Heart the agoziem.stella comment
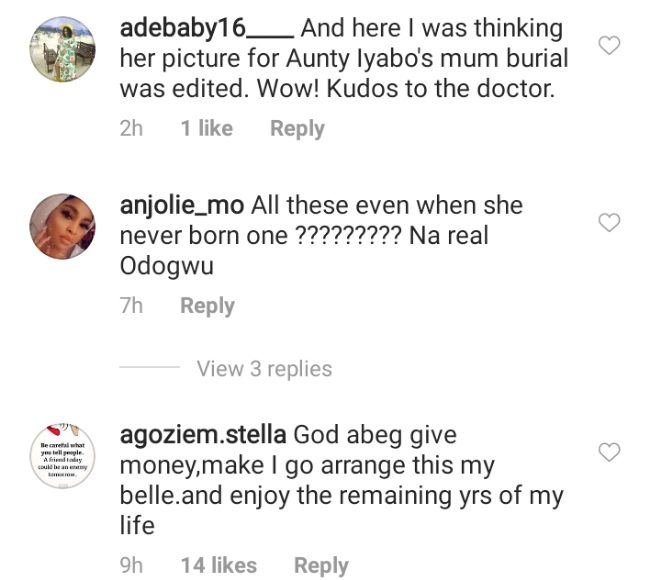Image resolution: width=661 pixels, height=580 pixels. pos(609,453)
